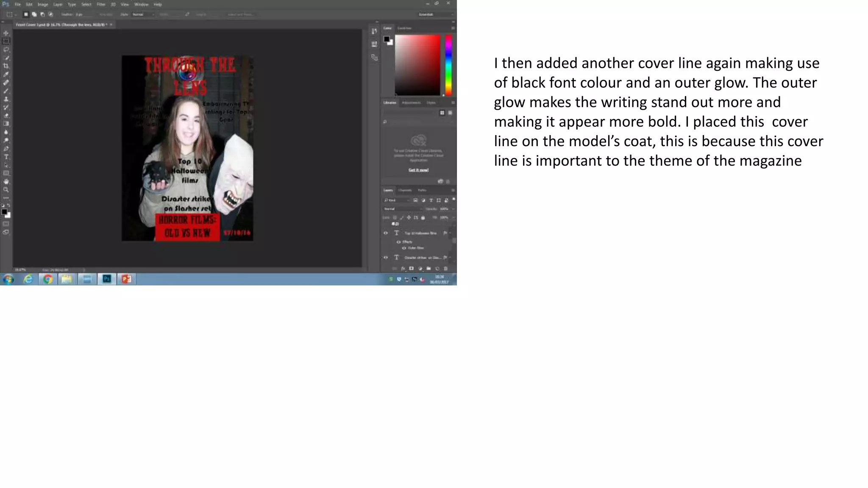868x488 pixels.
Task: Open the layer blend mode dropdown
Action: (x=403, y=209)
